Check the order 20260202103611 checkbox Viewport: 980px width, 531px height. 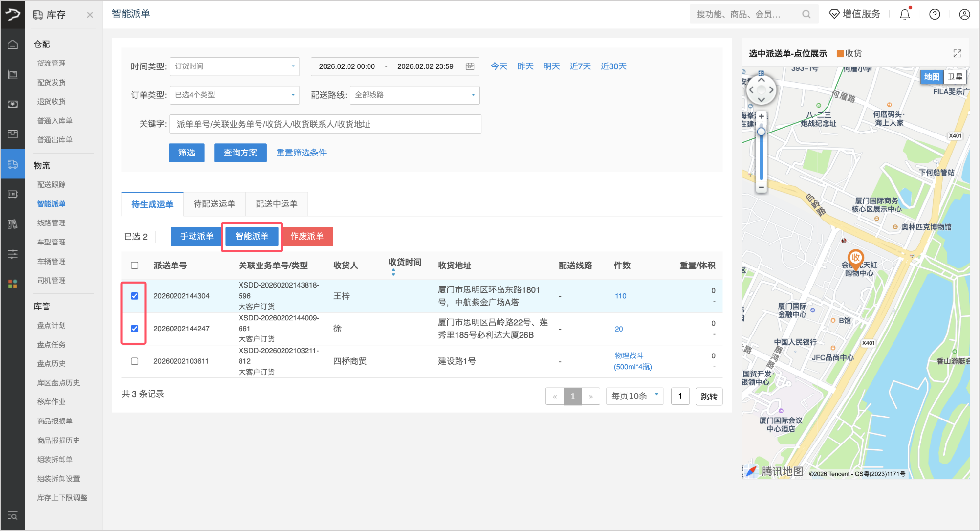coord(135,361)
